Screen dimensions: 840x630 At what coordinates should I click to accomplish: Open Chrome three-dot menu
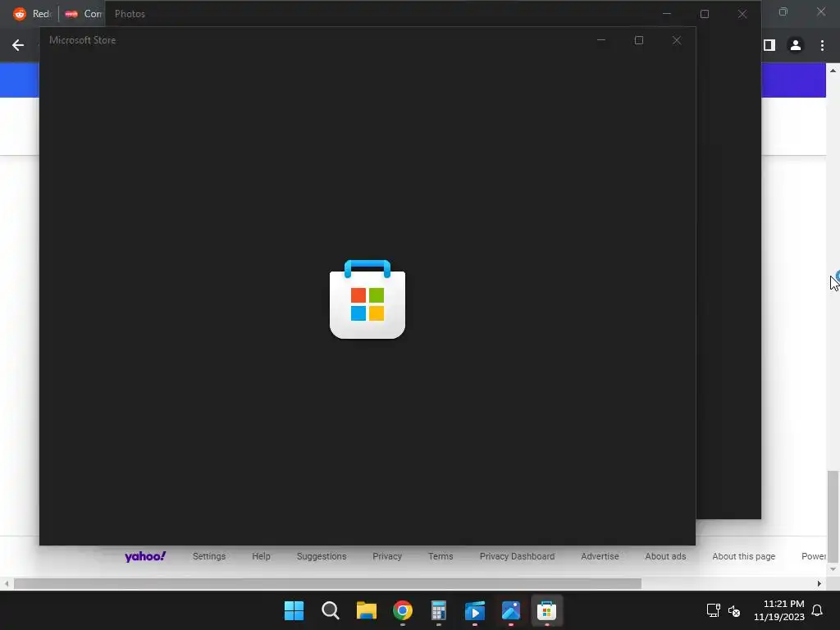tap(822, 45)
